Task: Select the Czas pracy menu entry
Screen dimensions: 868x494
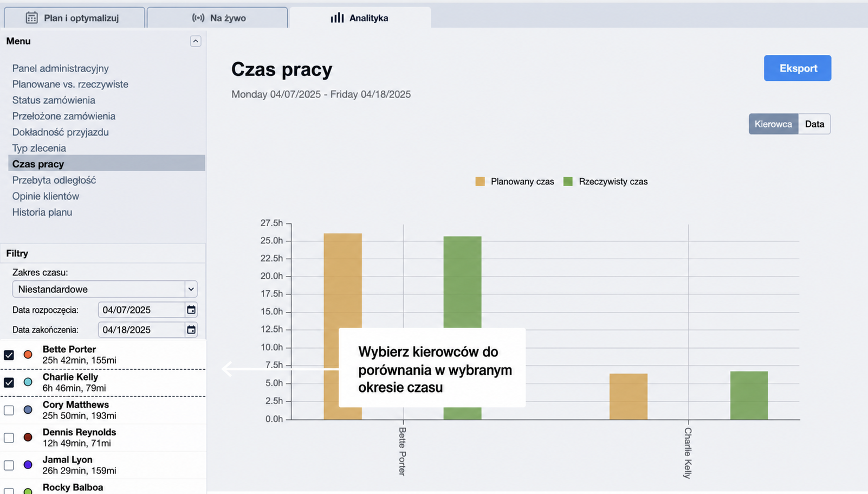Action: tap(107, 164)
